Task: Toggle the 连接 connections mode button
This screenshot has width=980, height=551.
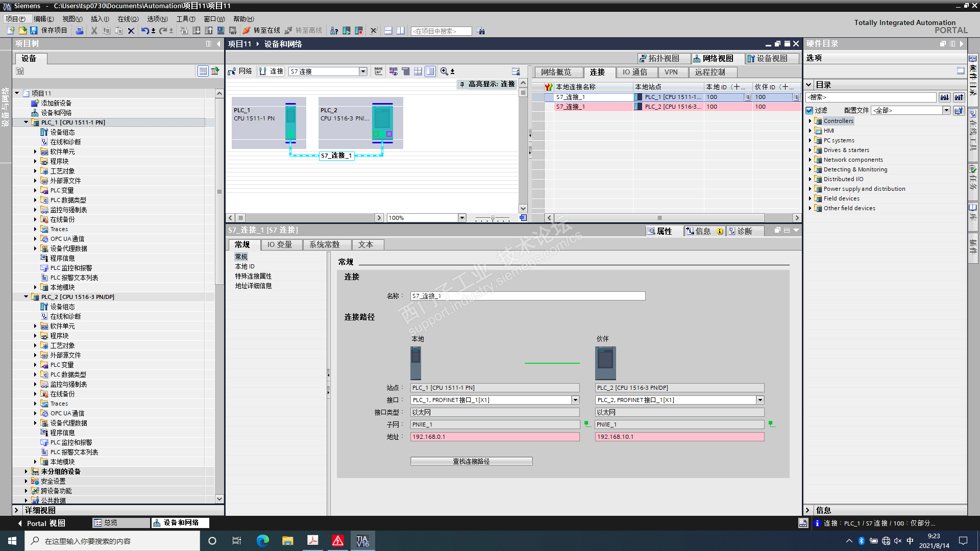Action: point(271,71)
